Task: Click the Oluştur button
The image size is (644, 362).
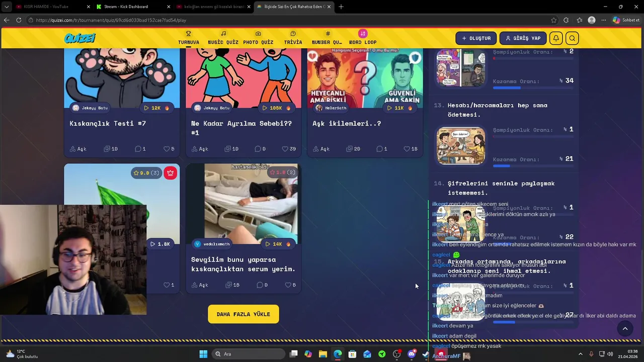Action: 476,38
